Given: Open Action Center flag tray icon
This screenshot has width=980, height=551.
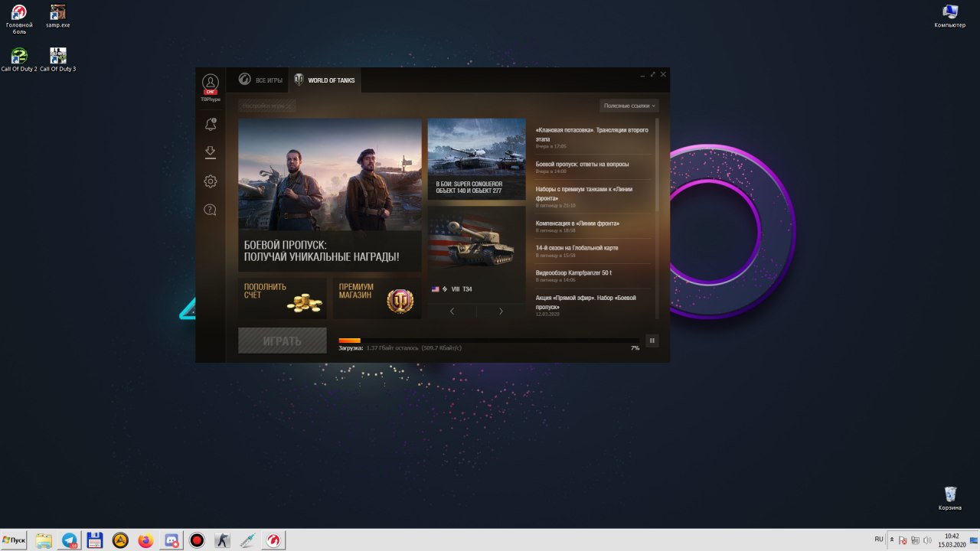Looking at the screenshot, I should (903, 541).
